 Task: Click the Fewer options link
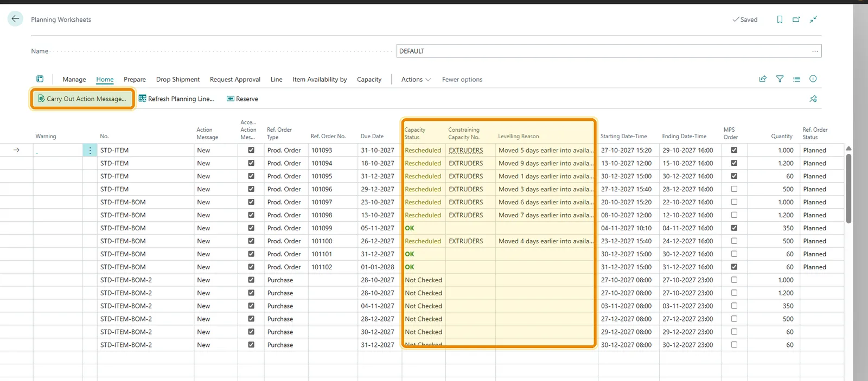point(462,80)
